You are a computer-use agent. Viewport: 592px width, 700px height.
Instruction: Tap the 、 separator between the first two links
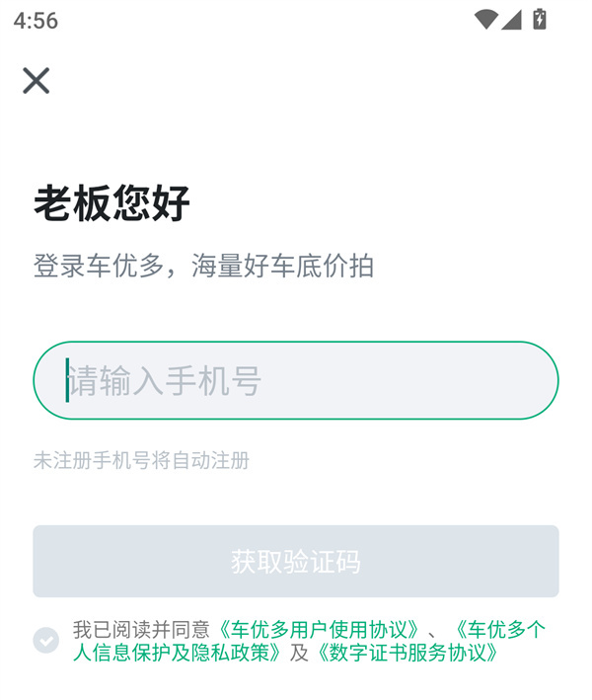click(x=435, y=630)
